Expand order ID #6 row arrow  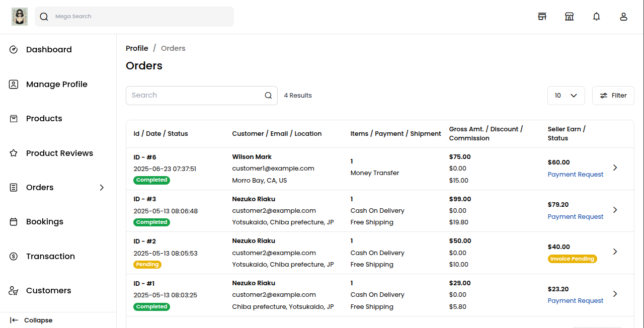pyautogui.click(x=615, y=168)
